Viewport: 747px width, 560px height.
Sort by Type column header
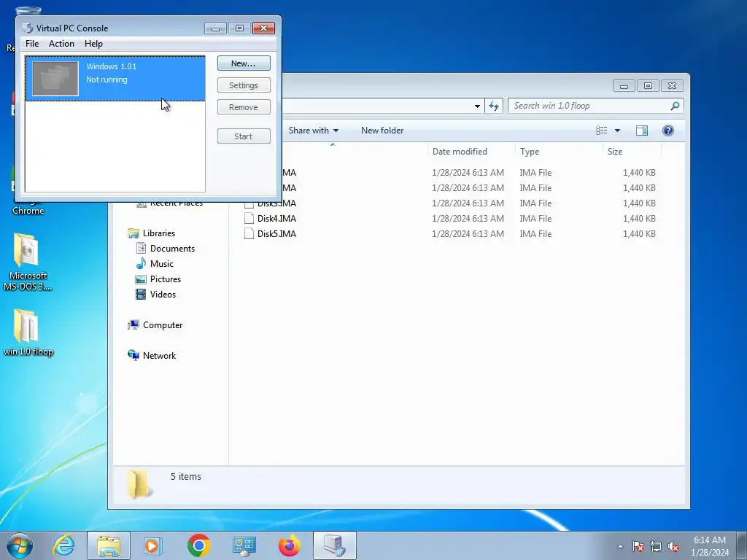[530, 152]
